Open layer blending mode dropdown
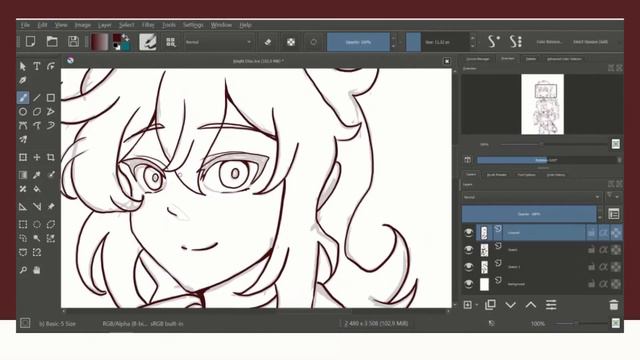The height and width of the screenshot is (360, 640). [532, 197]
